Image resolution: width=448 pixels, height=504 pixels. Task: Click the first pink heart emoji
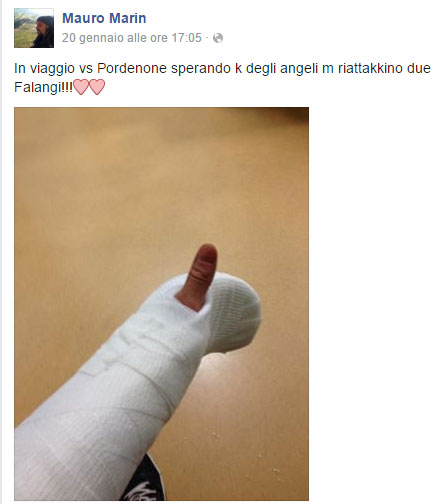[x=81, y=87]
